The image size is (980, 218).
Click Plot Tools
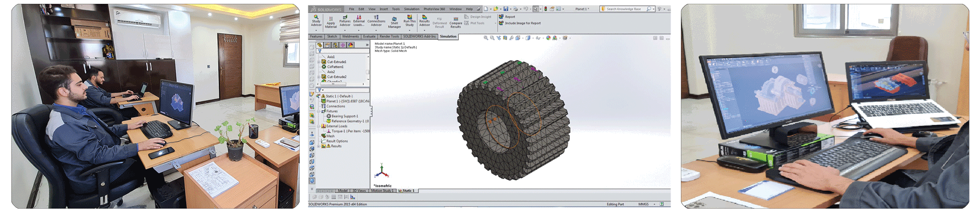pos(474,23)
